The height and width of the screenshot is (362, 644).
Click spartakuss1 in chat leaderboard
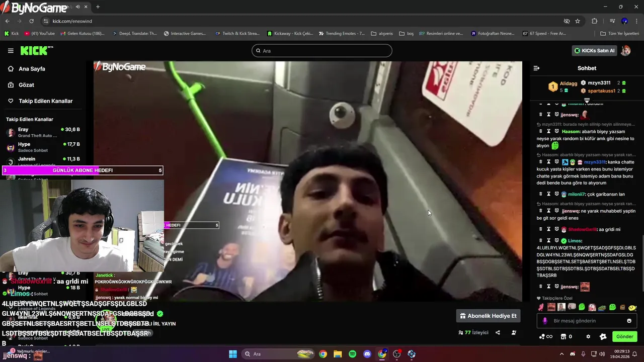coord(601,91)
